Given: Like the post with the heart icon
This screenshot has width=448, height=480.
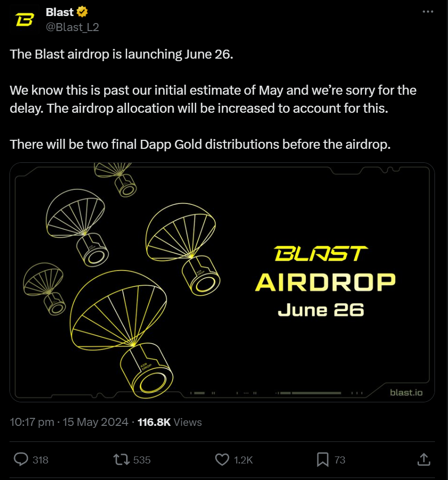Looking at the screenshot, I should click(x=222, y=459).
